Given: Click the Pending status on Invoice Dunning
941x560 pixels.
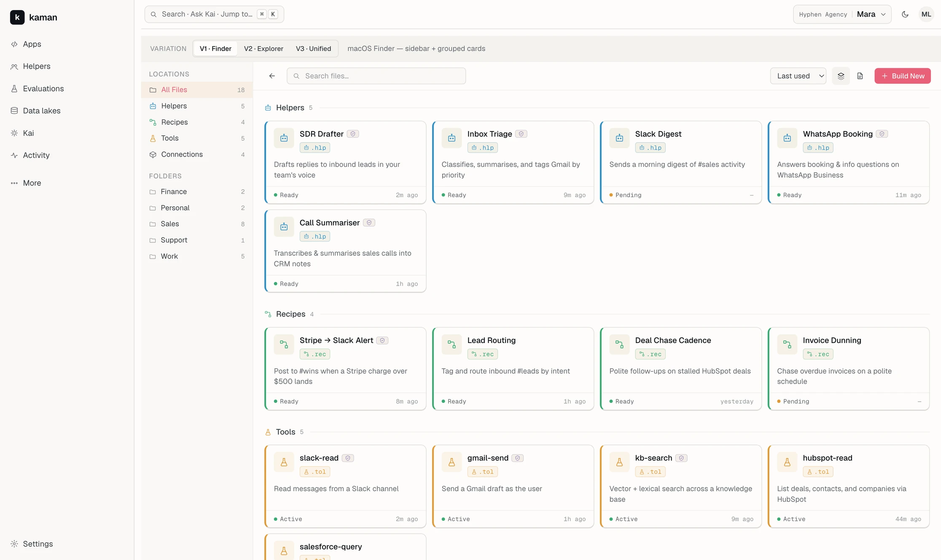Looking at the screenshot, I should point(793,402).
